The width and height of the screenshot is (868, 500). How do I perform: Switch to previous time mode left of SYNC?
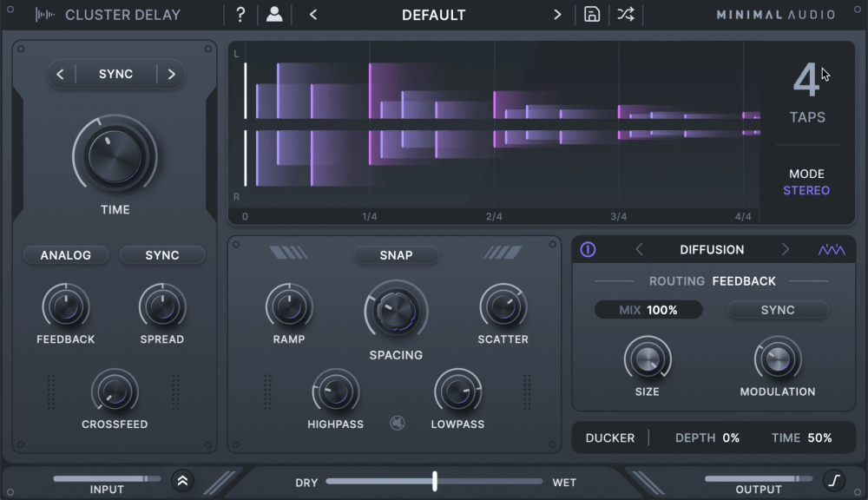(x=61, y=74)
